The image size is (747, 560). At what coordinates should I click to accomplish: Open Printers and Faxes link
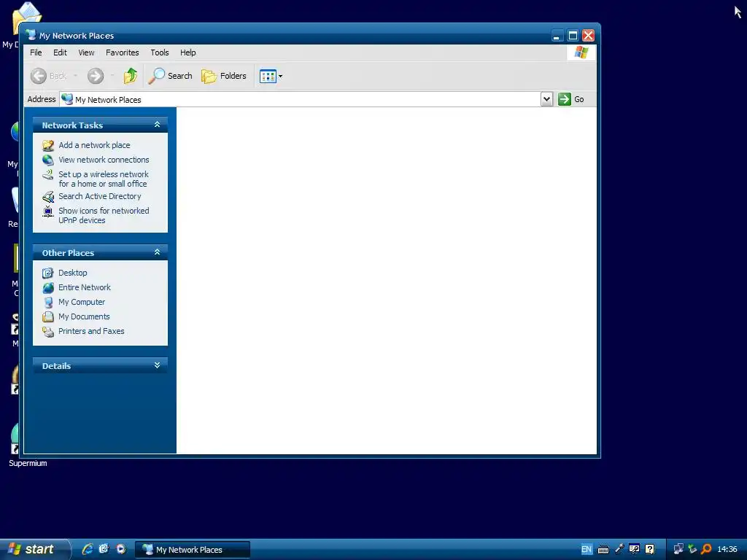click(x=91, y=331)
